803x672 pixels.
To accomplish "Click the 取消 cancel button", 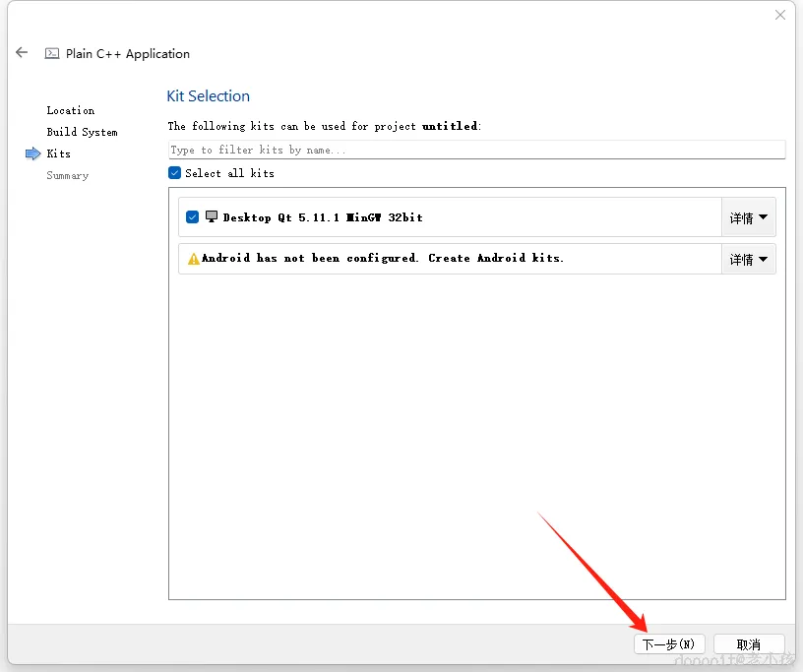I will [749, 643].
